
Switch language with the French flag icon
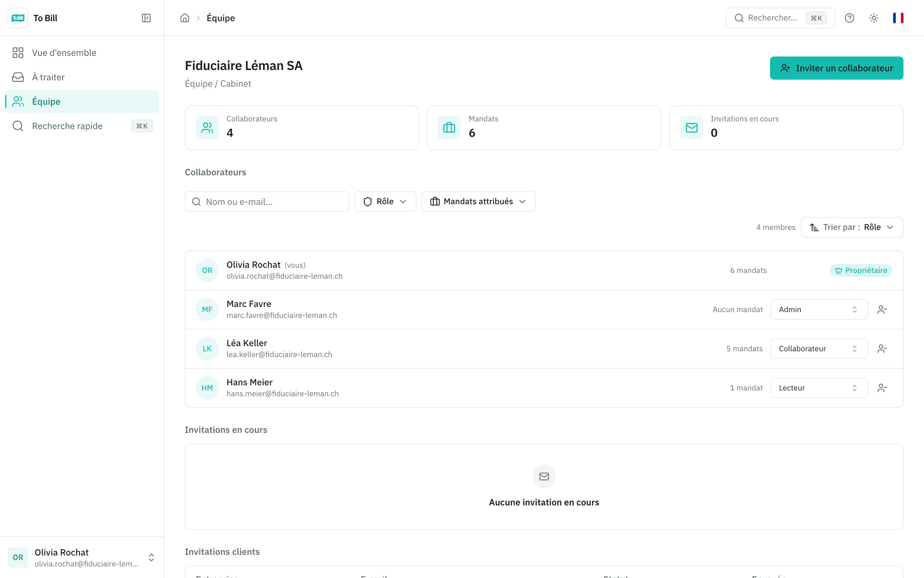tap(898, 18)
